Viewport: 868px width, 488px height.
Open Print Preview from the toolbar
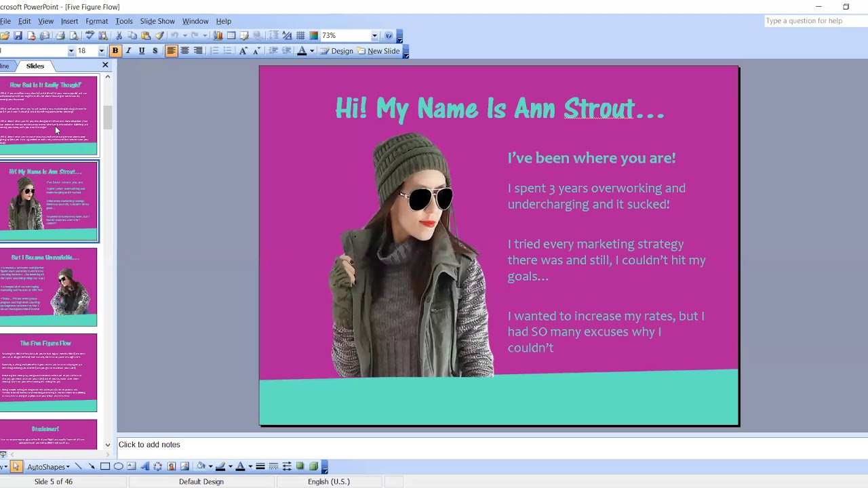pyautogui.click(x=74, y=35)
